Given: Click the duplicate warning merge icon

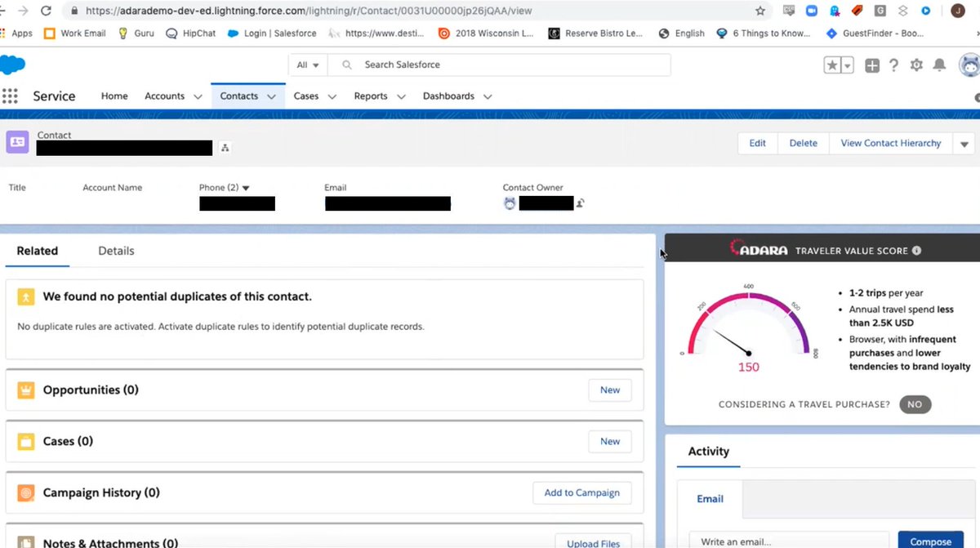Looking at the screenshot, I should (26, 297).
